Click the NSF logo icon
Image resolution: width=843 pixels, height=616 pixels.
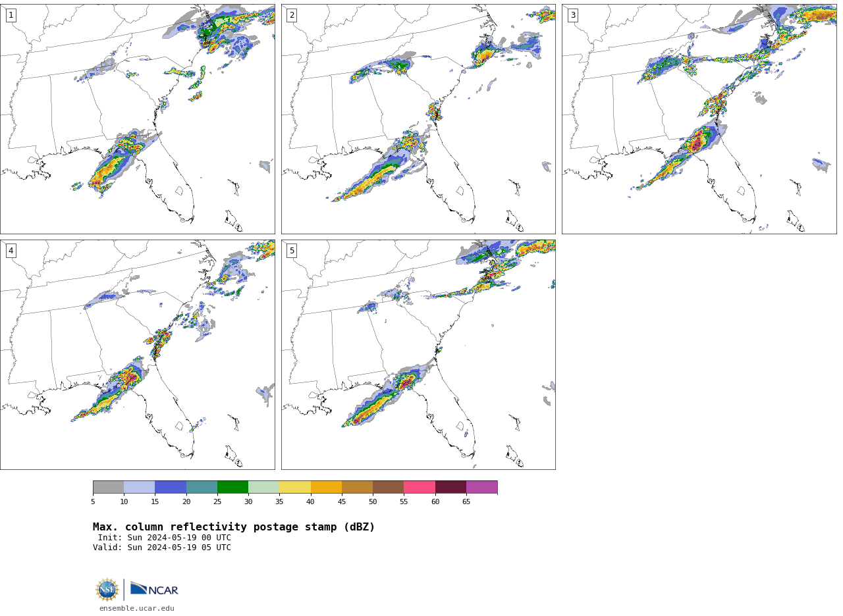(107, 589)
